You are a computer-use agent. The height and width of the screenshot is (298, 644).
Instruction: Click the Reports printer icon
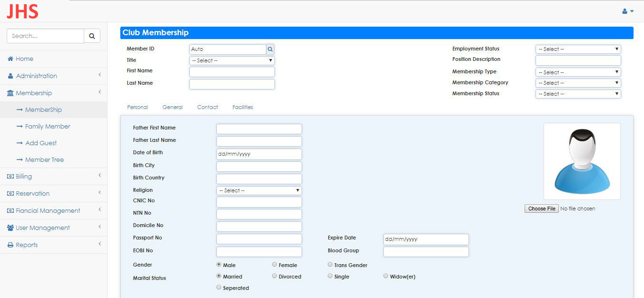(x=10, y=245)
